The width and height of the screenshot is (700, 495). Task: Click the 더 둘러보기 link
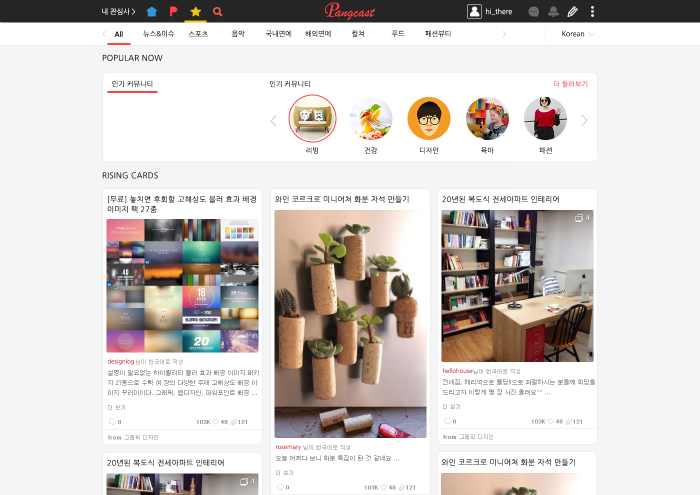click(x=571, y=84)
